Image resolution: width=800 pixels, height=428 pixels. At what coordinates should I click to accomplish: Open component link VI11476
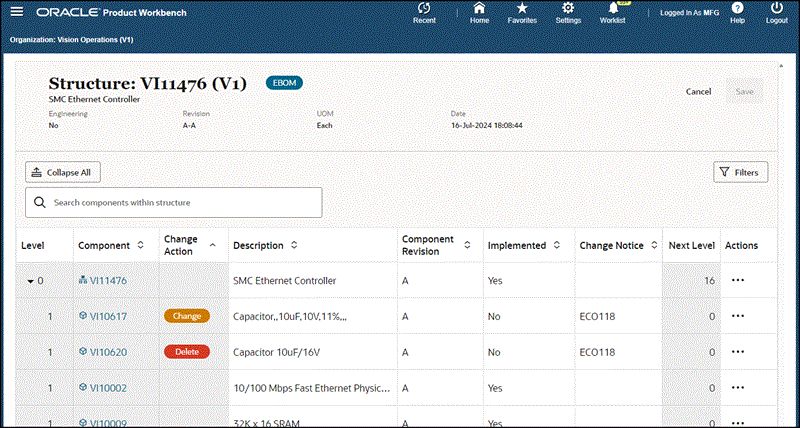108,281
